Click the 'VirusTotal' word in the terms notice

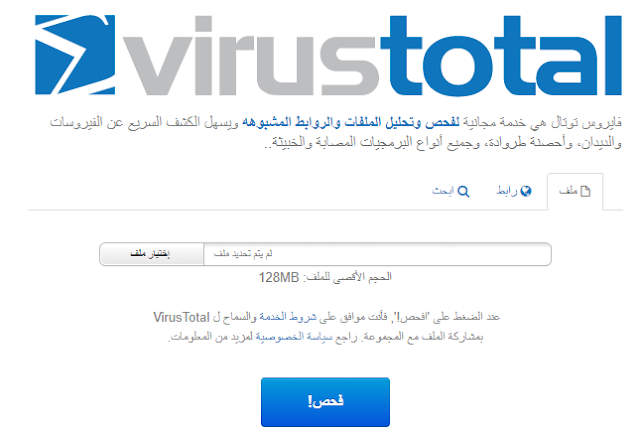coord(181,317)
